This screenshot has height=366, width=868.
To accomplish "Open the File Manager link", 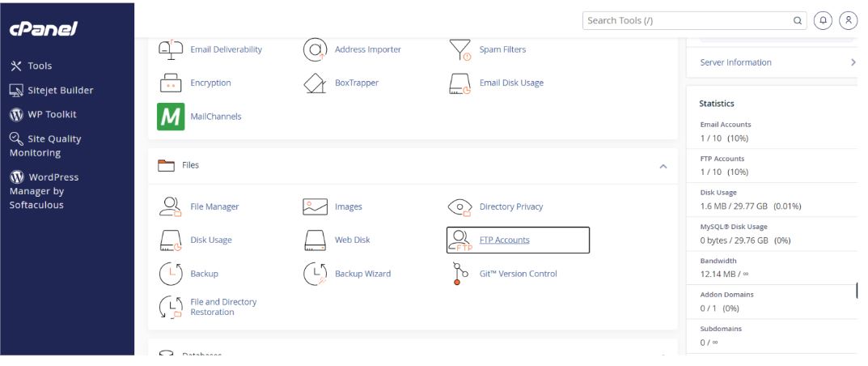I will [x=214, y=206].
